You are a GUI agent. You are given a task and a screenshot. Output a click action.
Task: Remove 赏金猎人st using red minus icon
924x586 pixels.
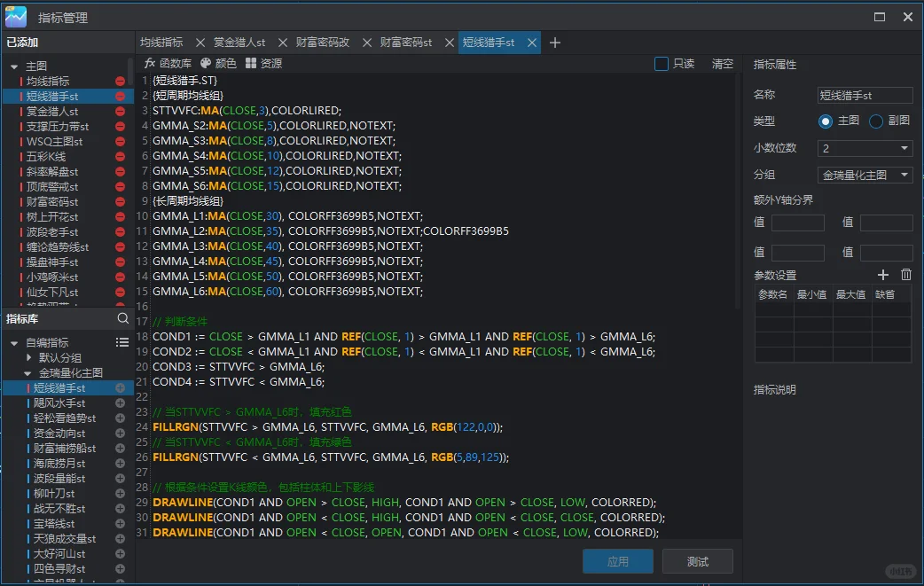pos(121,112)
